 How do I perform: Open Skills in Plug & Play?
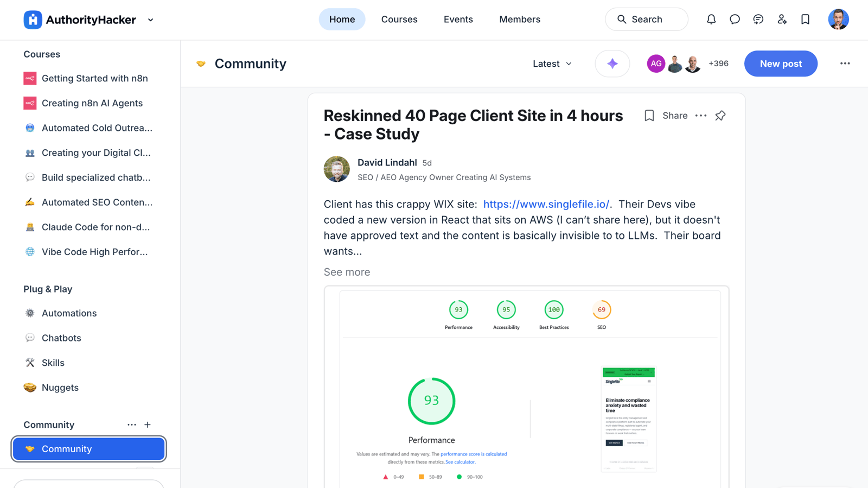[88, 363]
